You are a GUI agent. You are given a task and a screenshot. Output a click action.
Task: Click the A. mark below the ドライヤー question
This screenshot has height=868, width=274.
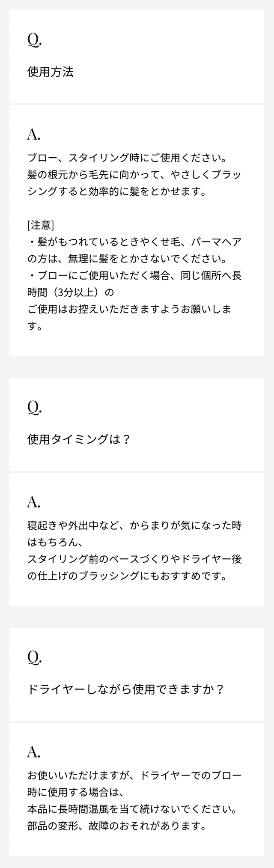click(x=34, y=752)
